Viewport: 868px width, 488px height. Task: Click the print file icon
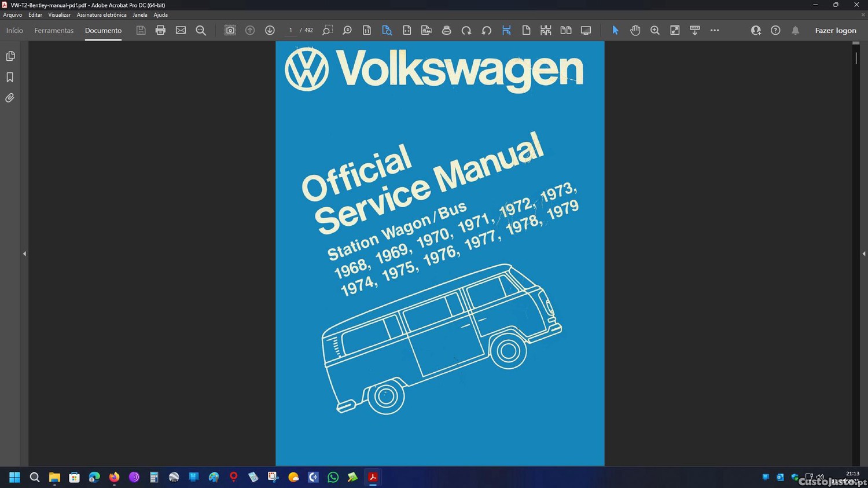160,30
